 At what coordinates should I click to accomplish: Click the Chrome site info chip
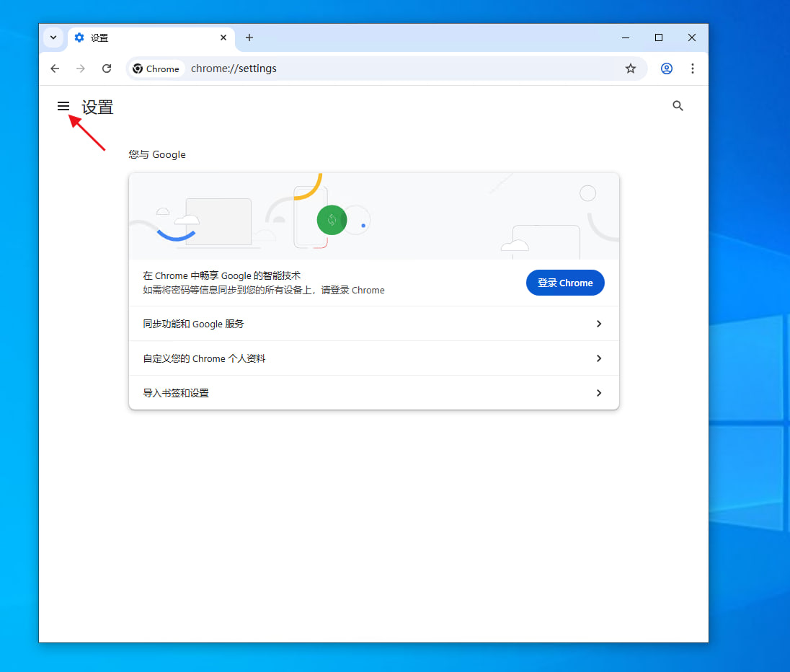[156, 68]
